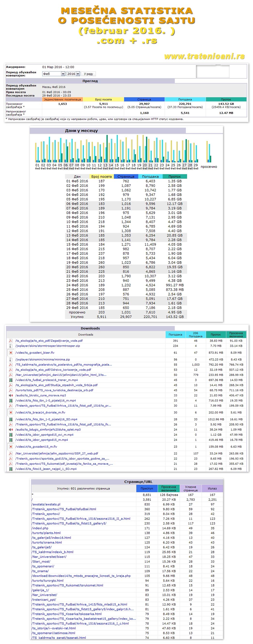
Task: Click the 'Приступ' column header in pages table
Action: pos(147,488)
